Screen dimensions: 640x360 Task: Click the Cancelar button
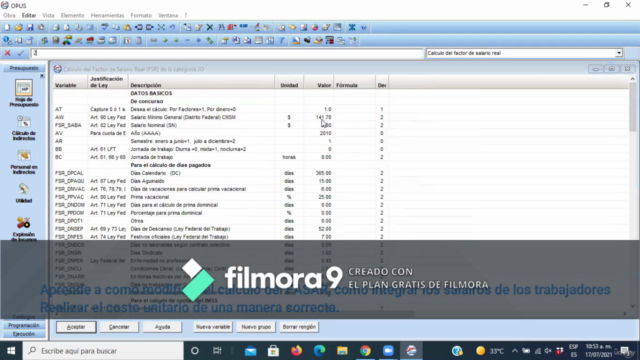[119, 327]
